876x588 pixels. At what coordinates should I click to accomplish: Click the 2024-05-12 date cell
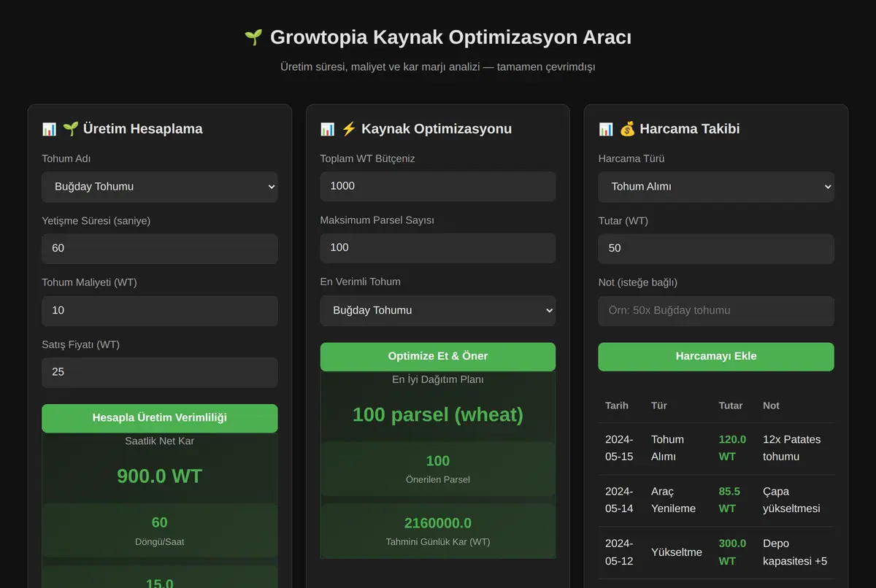coord(619,552)
